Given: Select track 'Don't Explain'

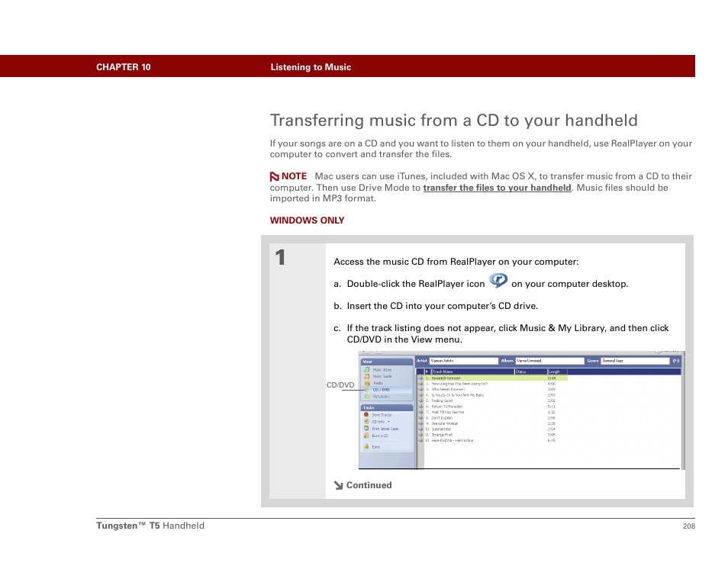Looking at the screenshot, I should [x=442, y=418].
